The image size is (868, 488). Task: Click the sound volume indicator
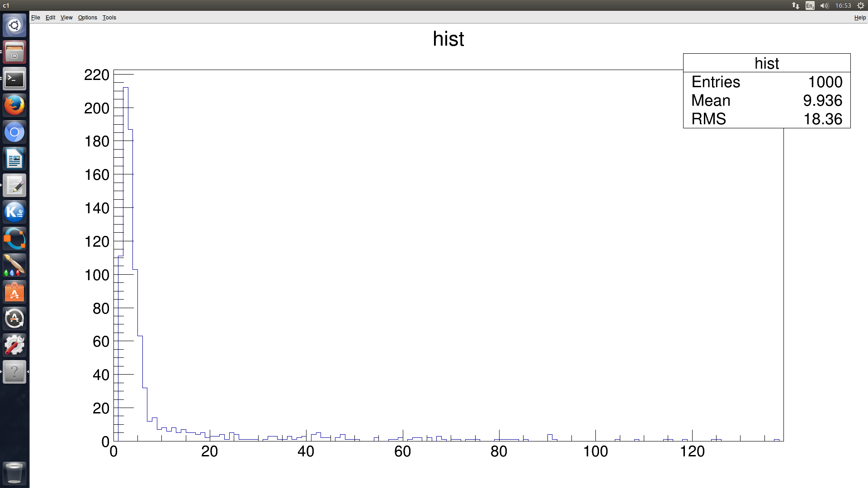pyautogui.click(x=824, y=5)
